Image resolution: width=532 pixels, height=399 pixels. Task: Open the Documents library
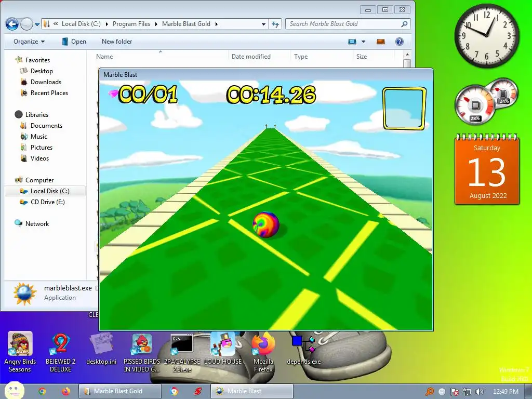[x=42, y=126]
